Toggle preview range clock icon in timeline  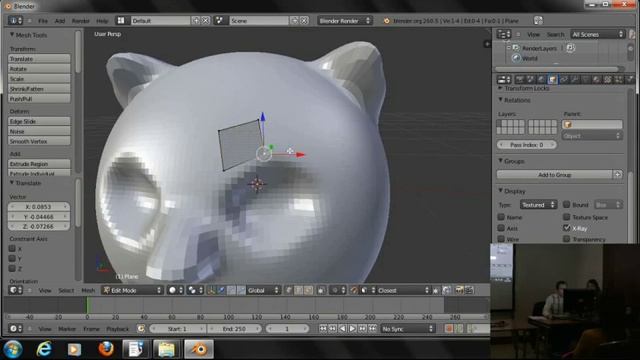(141, 329)
